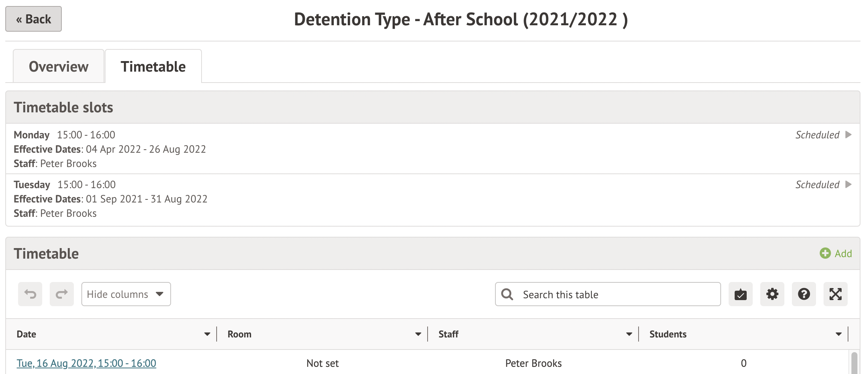Click the green Add plus icon

825,253
